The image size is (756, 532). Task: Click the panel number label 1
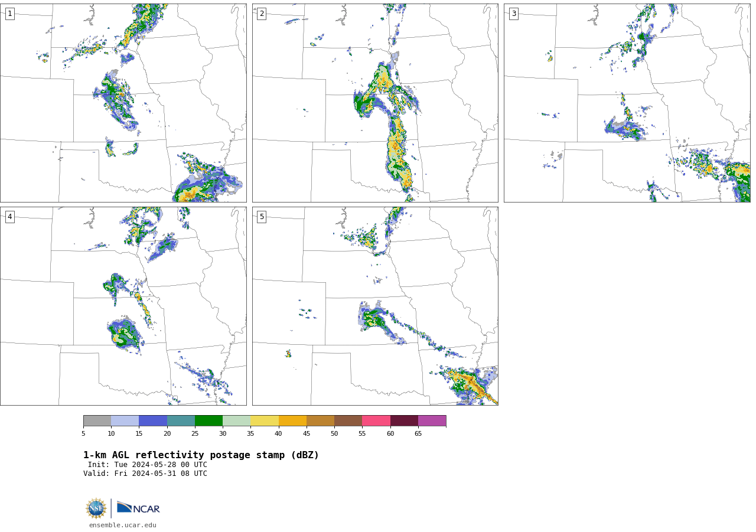9,14
